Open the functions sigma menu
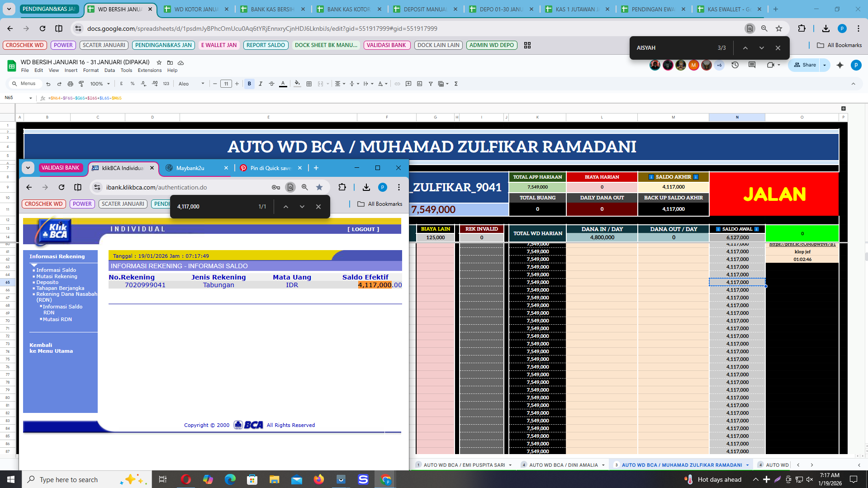Image resolution: width=868 pixels, height=488 pixels. click(456, 84)
